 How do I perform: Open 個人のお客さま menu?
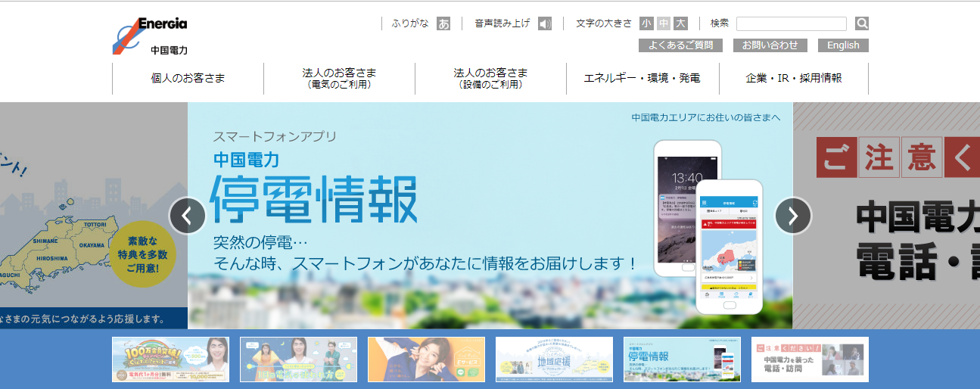(188, 78)
